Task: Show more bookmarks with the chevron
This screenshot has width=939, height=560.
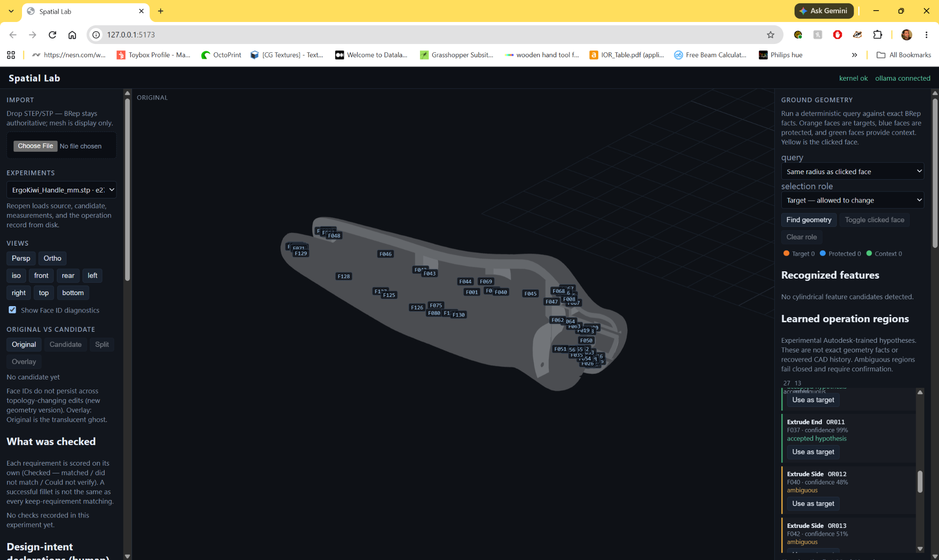Action: pyautogui.click(x=854, y=55)
